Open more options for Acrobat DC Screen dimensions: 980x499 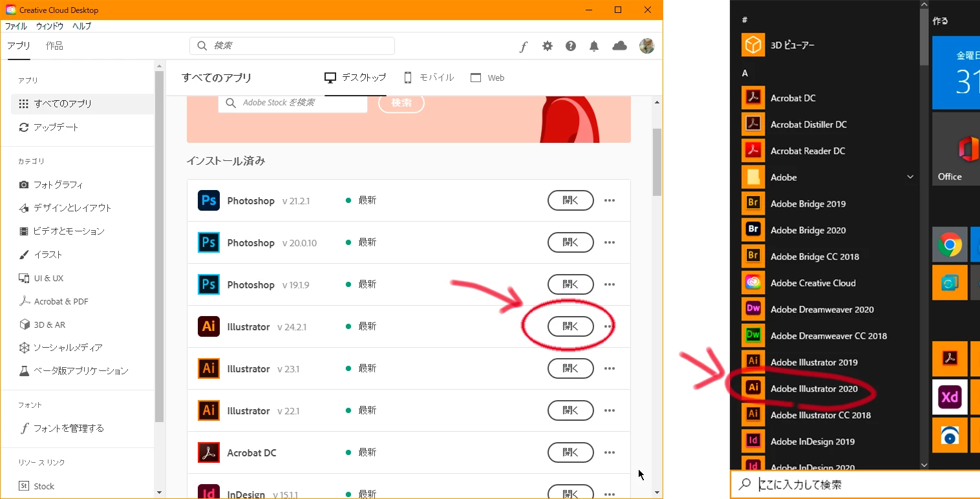tap(609, 452)
